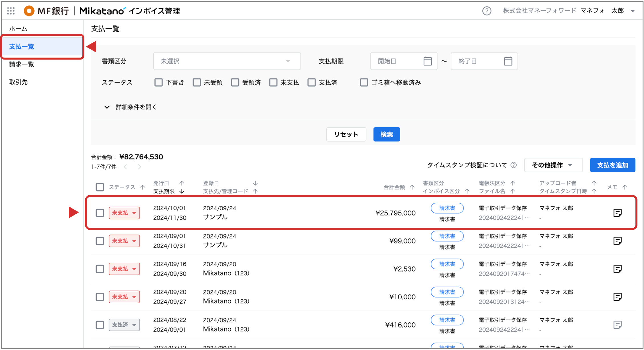The image size is (644, 350).
Task: Select row with payment due 2024/09/30
Action: click(x=100, y=269)
